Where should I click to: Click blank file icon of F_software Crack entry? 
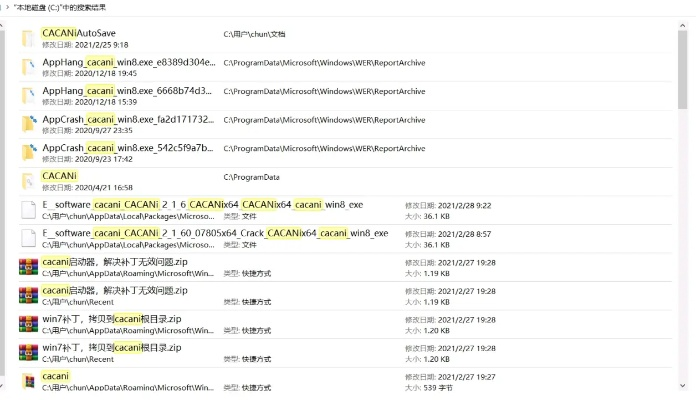(x=28, y=239)
